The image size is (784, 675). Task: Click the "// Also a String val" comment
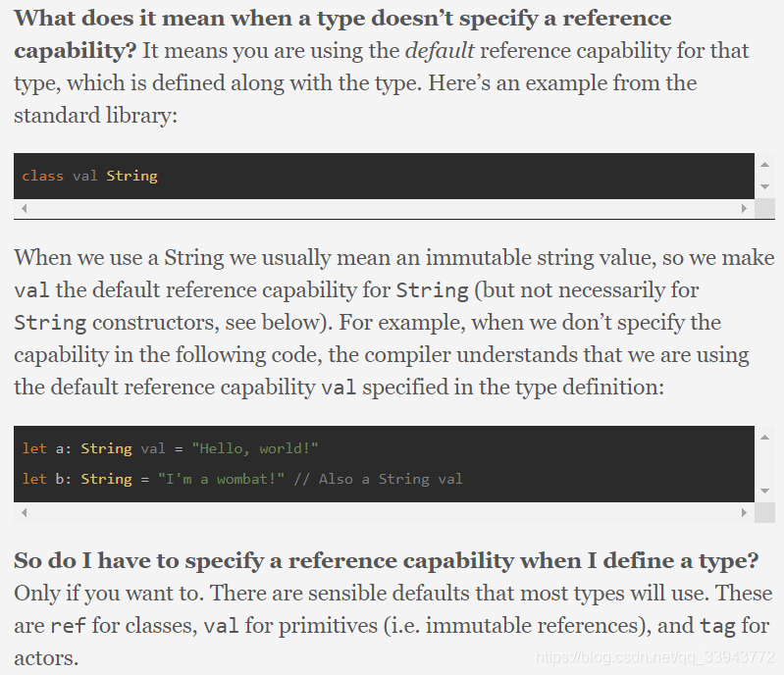(x=378, y=479)
